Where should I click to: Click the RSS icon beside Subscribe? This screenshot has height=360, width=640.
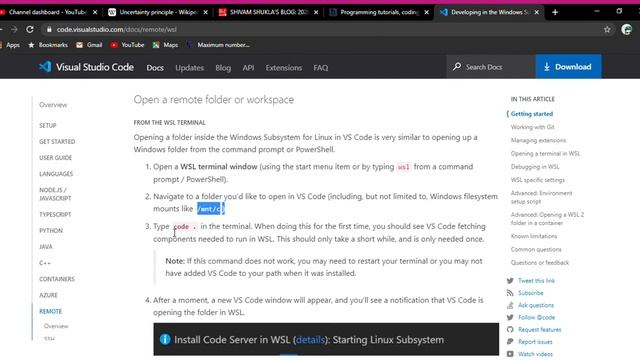tap(510, 293)
